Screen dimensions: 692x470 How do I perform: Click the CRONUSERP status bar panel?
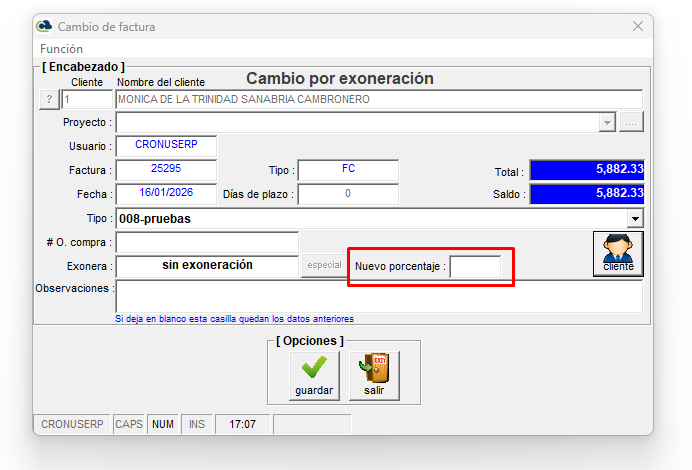72,424
